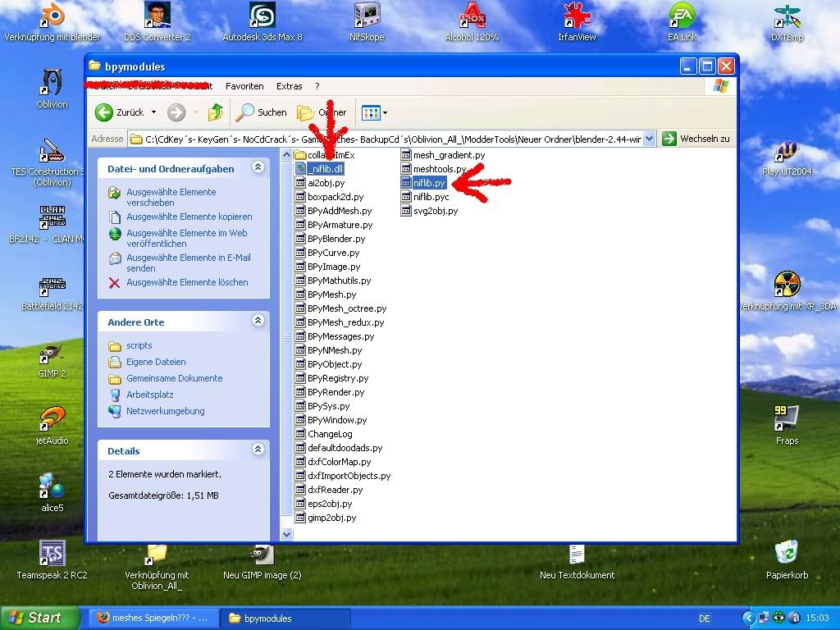
Task: Click the Wechseln zu button
Action: pyautogui.click(x=696, y=139)
